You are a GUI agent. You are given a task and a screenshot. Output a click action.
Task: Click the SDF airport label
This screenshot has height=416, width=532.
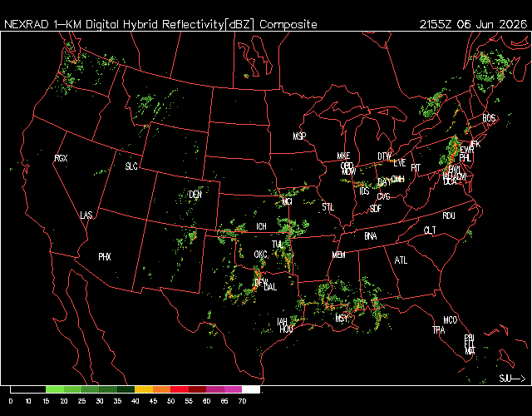point(375,209)
